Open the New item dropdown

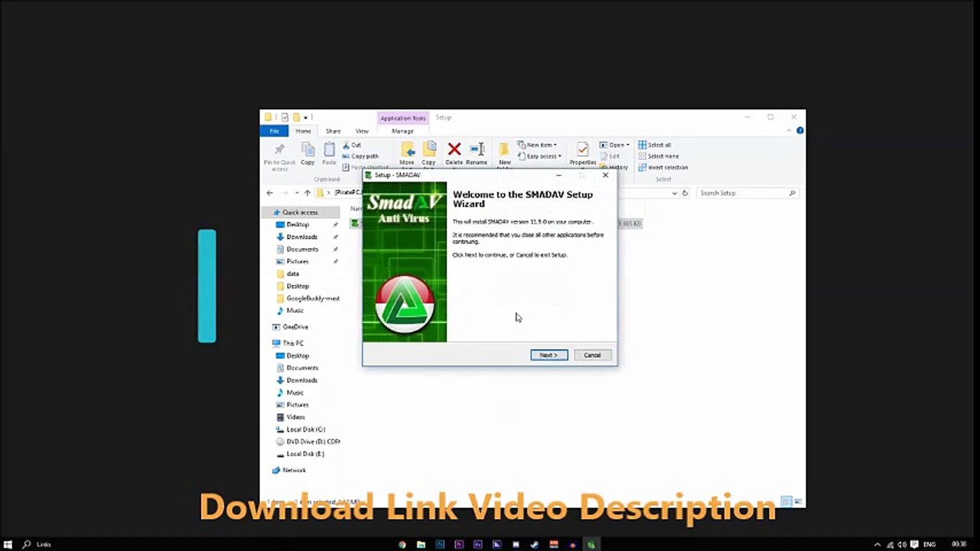tap(536, 145)
